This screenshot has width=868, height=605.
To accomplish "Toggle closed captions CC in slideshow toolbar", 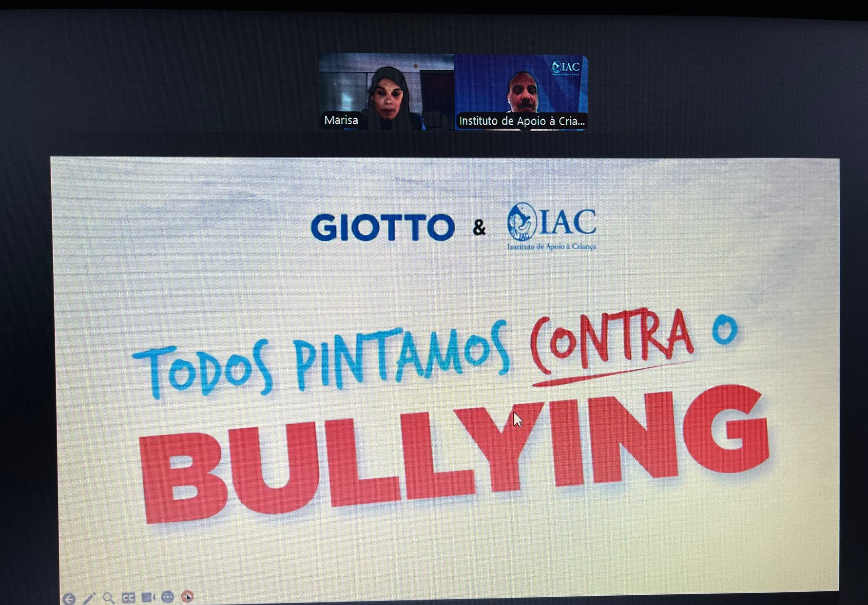I will click(128, 597).
